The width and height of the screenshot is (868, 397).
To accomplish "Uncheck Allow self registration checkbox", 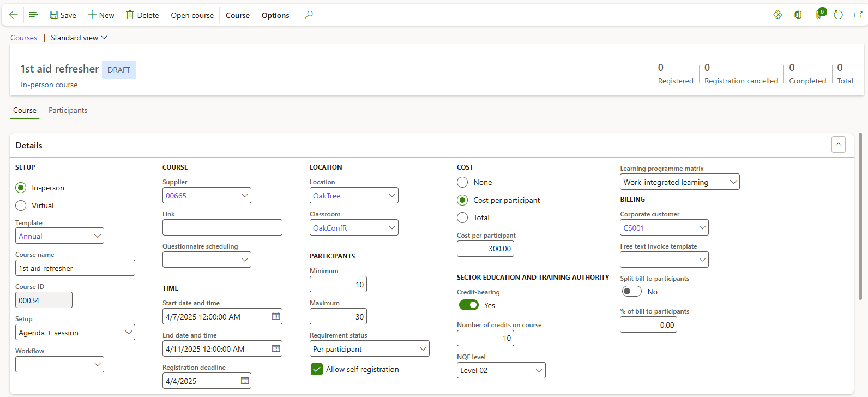I will point(317,369).
